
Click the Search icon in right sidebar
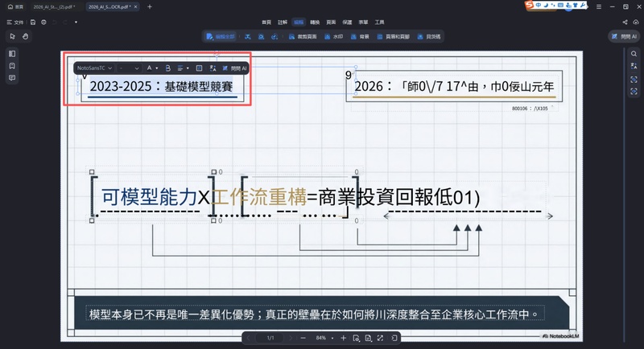[634, 54]
